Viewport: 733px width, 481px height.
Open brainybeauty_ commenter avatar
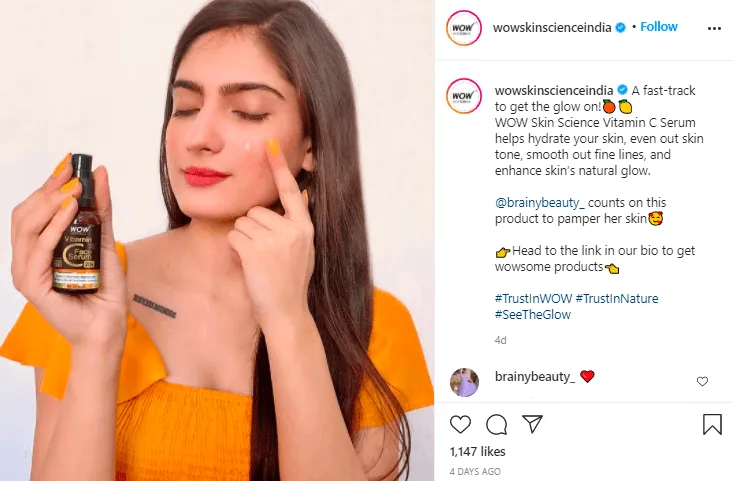pos(464,382)
